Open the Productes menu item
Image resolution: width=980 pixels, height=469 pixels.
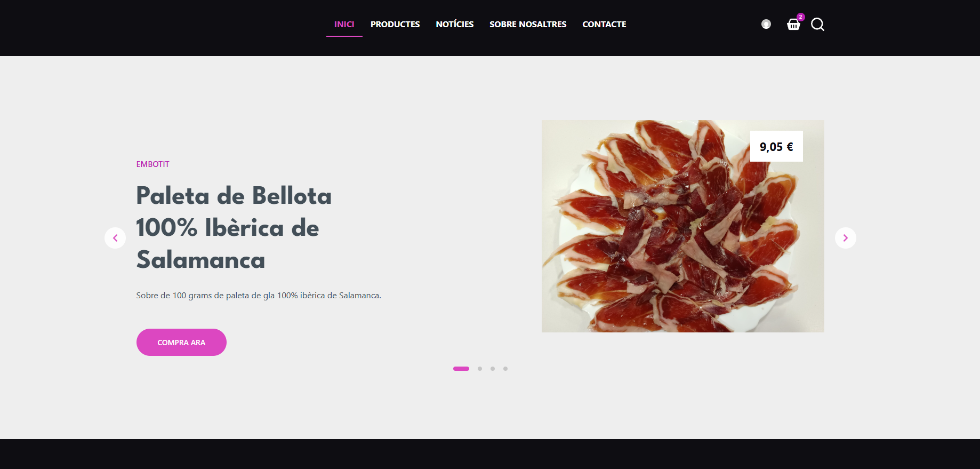point(395,25)
